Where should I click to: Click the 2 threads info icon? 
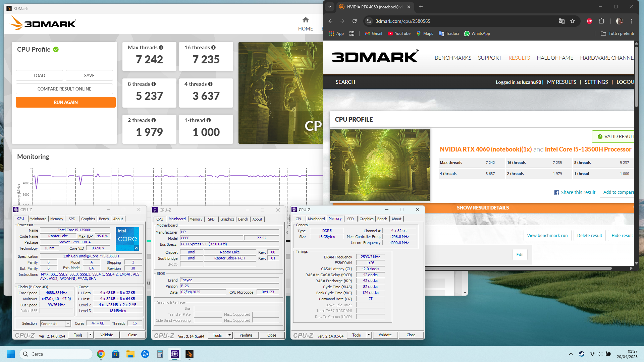tap(154, 120)
